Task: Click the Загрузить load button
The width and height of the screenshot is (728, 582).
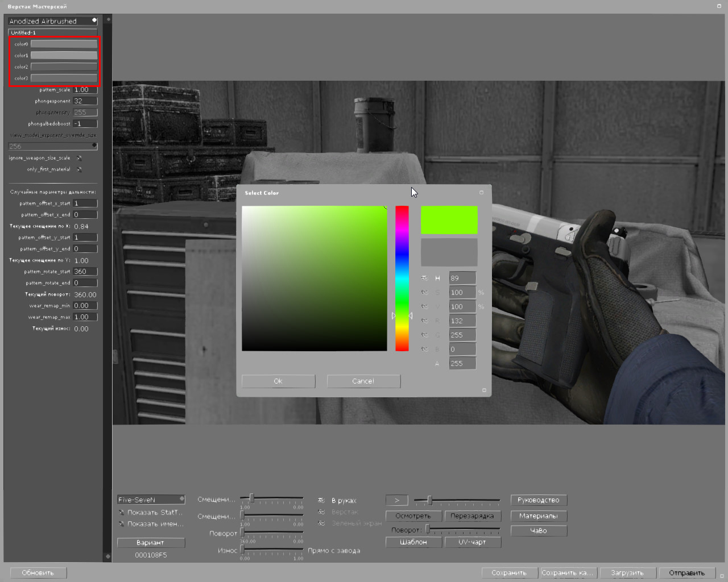Action: (x=628, y=573)
